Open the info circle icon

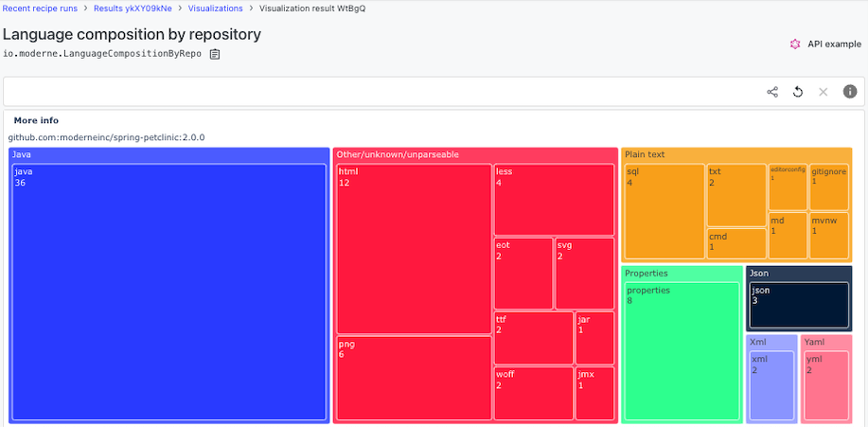pos(850,92)
